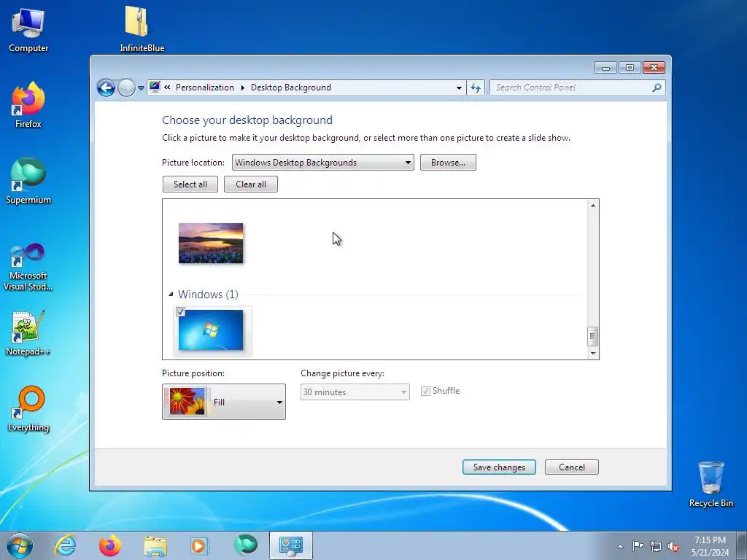
Task: Show hidden tray icons arrow
Action: coord(620,546)
